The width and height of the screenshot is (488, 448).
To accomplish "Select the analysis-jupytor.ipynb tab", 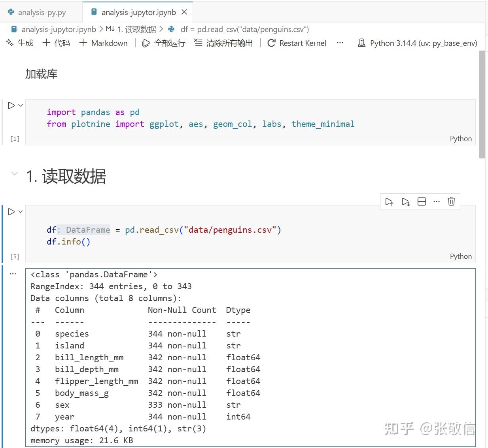I will [138, 12].
